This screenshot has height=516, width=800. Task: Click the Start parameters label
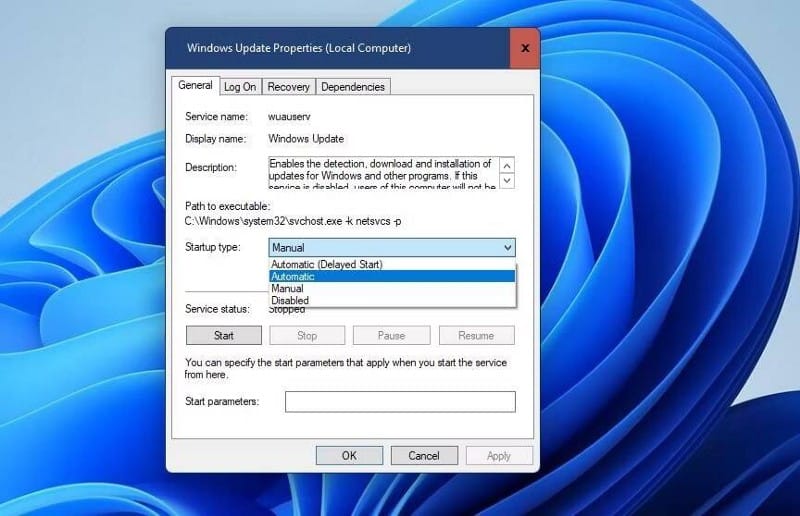tap(222, 402)
